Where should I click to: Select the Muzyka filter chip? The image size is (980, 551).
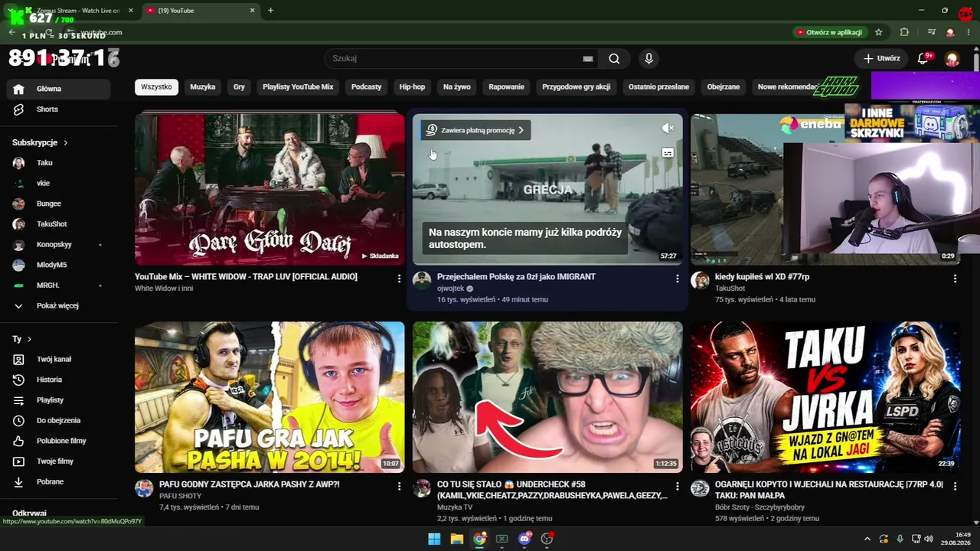click(x=203, y=87)
